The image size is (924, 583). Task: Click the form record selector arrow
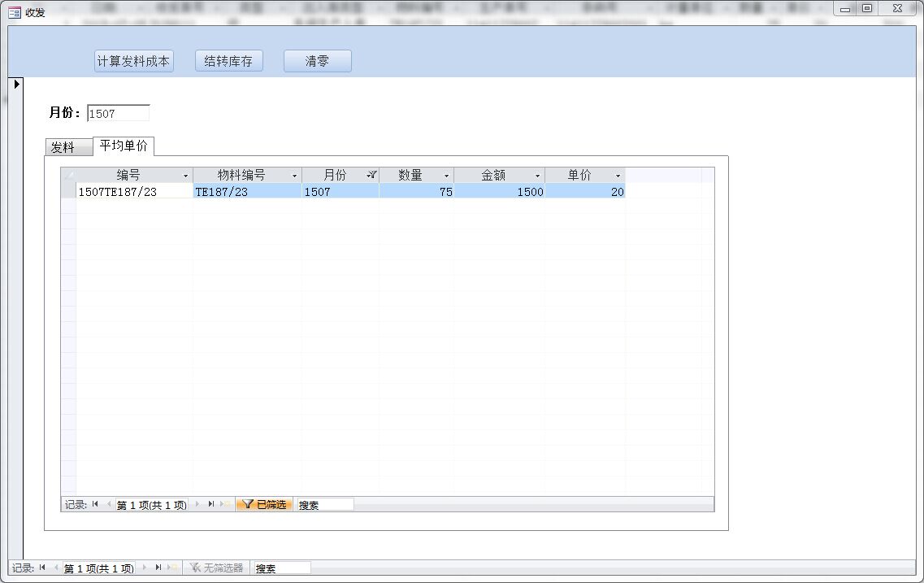click(x=16, y=84)
